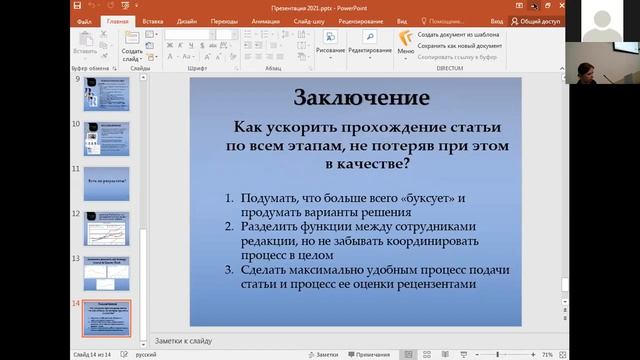Click the font color A button
The width and height of the screenshot is (640, 360).
[170, 57]
